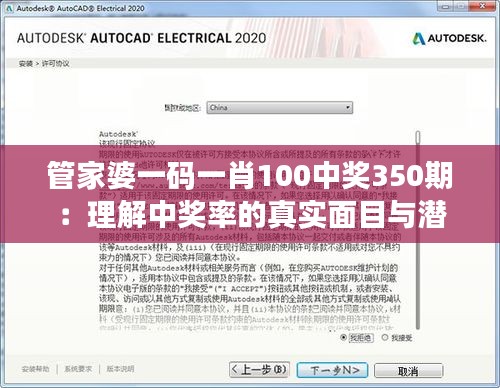
Task: Open the country/region dropdown showing China
Action: click(279, 108)
